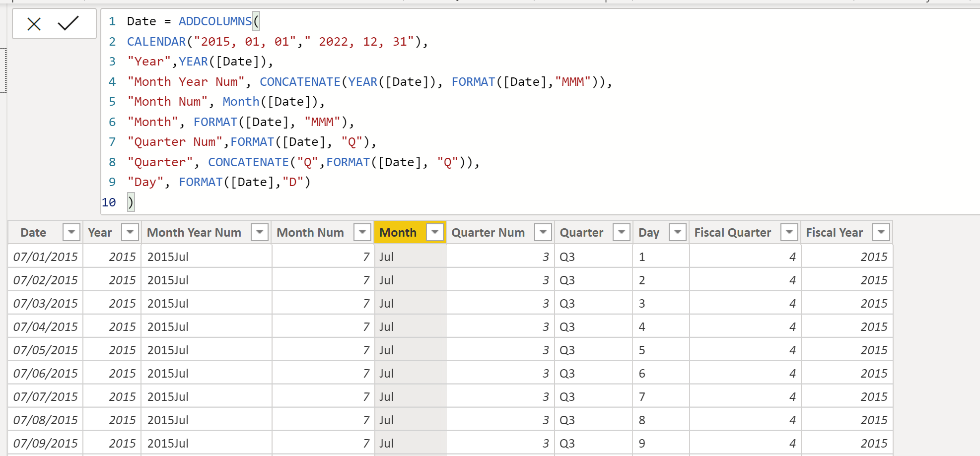Screen dimensions: 980x456
Task: Select the Jul cell in row 07/06/2015
Action: pos(410,373)
